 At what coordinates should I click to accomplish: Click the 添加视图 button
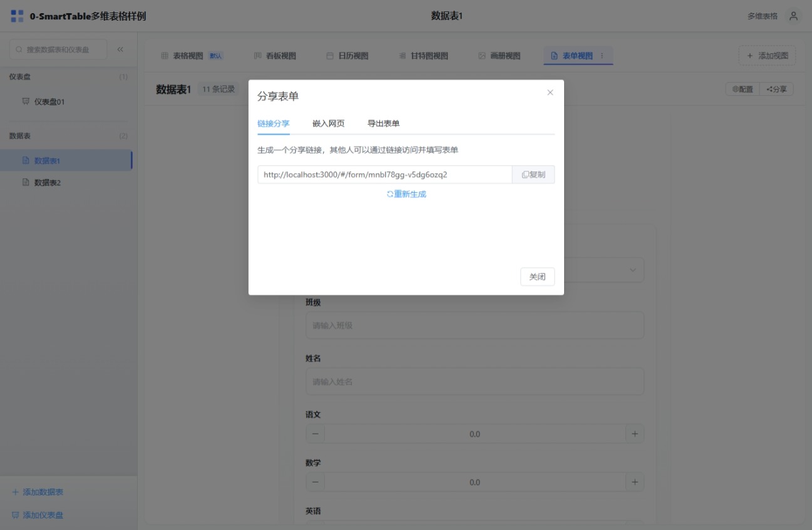click(x=767, y=56)
